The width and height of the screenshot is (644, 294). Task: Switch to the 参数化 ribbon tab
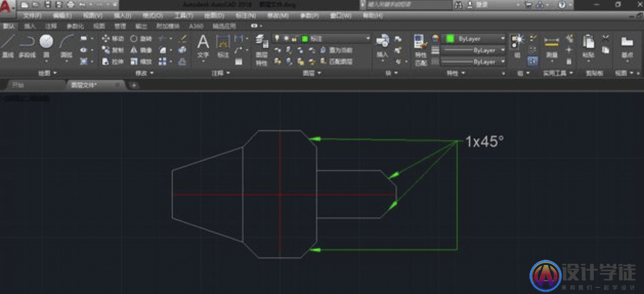pos(75,26)
